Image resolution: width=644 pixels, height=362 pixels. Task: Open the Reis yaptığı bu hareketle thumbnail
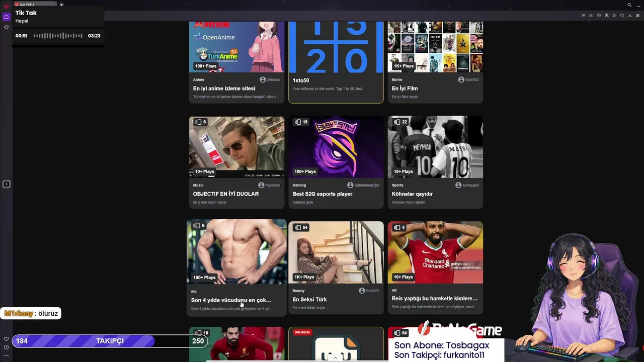tap(435, 252)
